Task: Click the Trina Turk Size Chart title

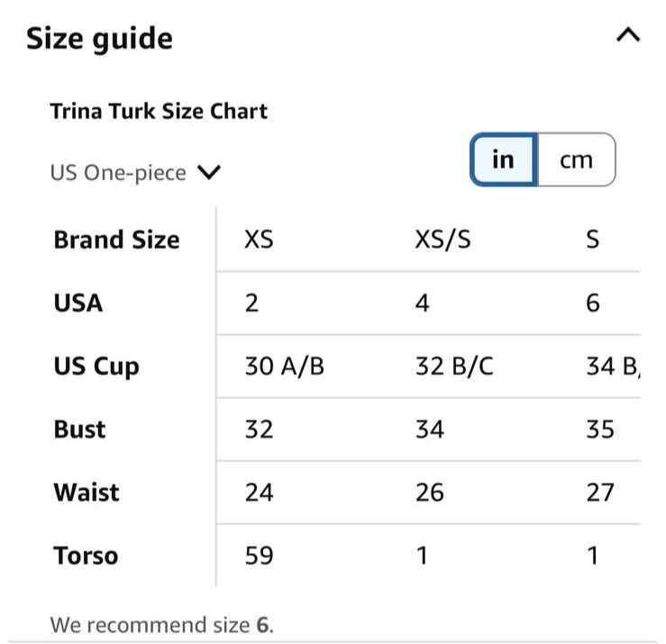Action: click(159, 111)
